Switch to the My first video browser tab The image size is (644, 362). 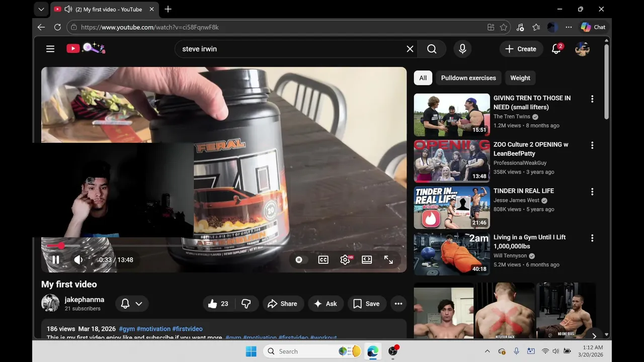click(x=105, y=9)
